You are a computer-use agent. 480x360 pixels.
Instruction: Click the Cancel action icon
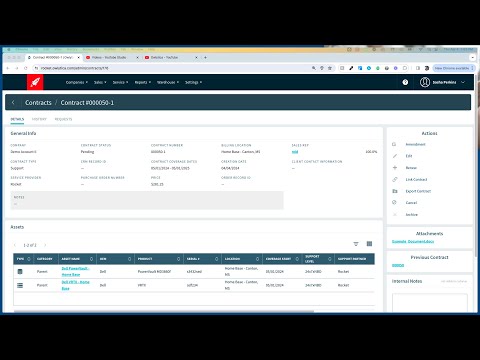click(394, 202)
